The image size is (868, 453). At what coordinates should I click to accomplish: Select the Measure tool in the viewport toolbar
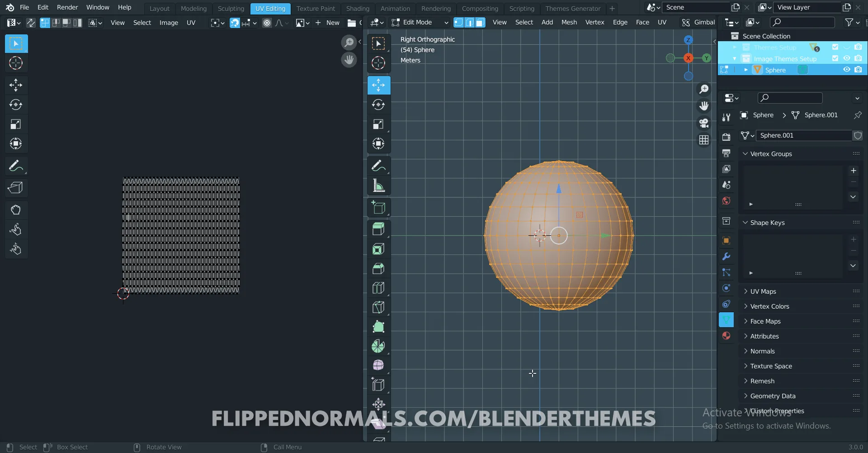378,185
